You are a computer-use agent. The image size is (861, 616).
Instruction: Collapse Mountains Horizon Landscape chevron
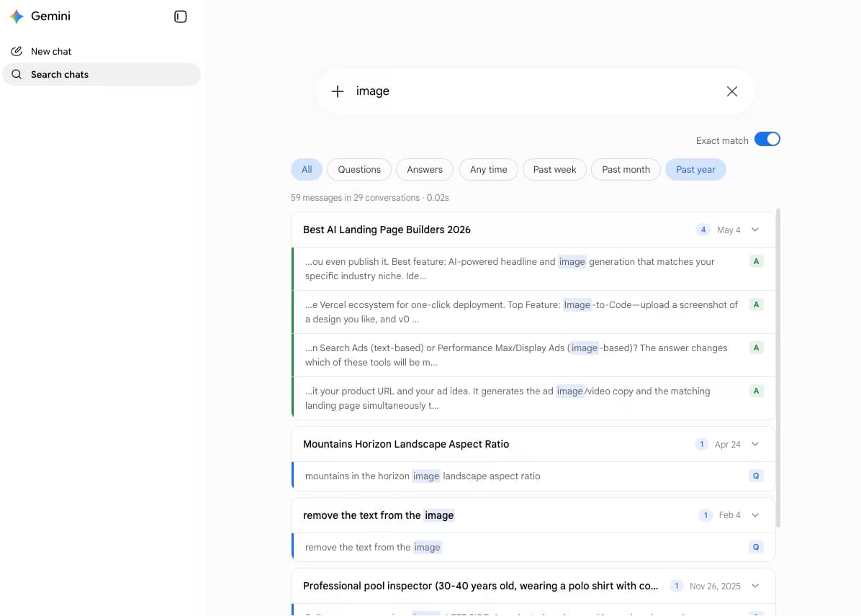coord(755,444)
